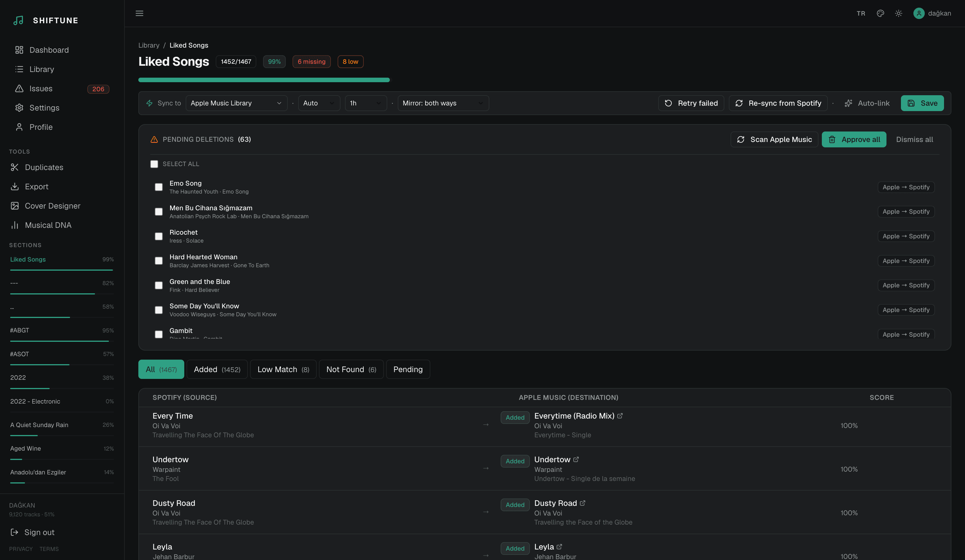
Task: Click the lightning bolt Sync icon
Action: tap(149, 103)
